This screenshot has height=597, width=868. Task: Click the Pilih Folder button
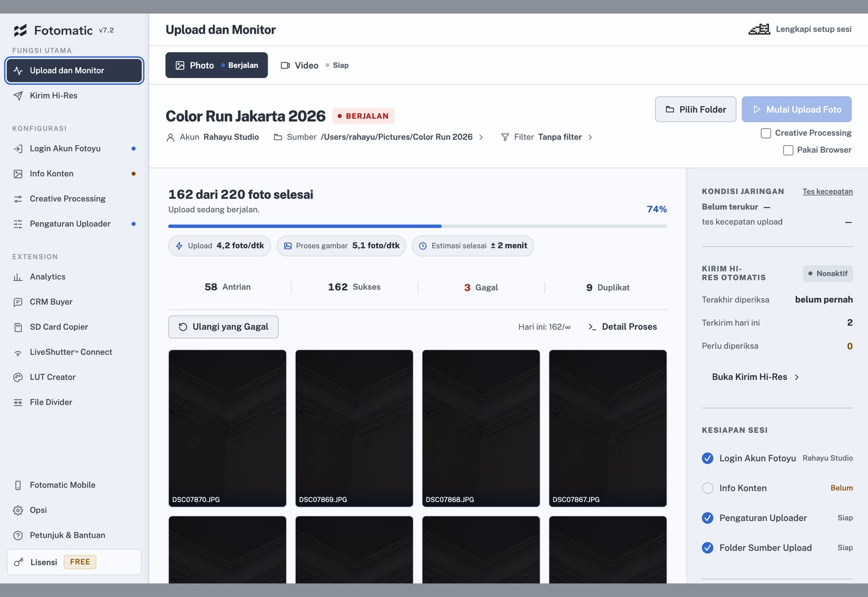pos(695,109)
